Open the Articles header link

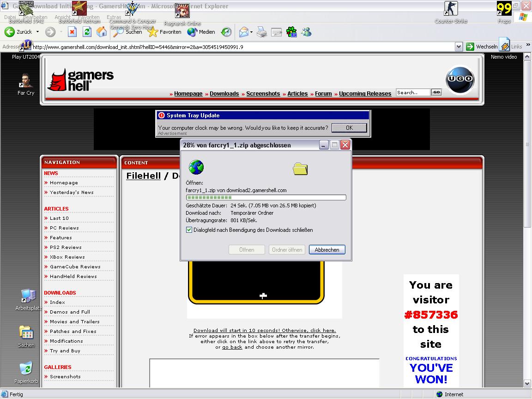[297, 94]
